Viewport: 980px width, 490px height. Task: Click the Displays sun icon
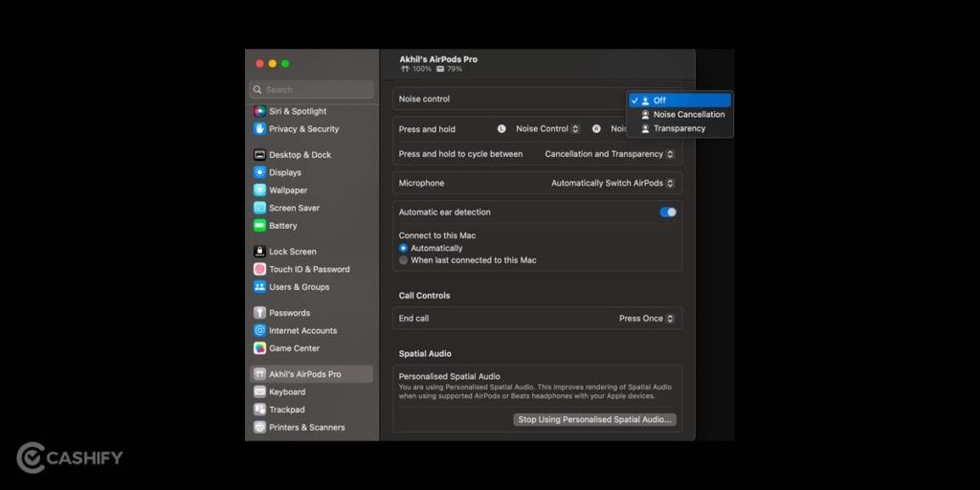coord(259,172)
